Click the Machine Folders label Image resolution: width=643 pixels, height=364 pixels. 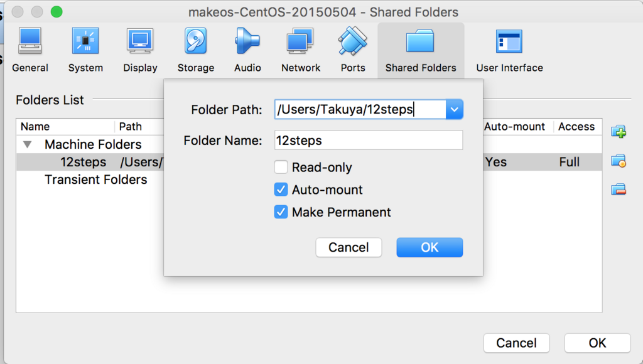93,144
